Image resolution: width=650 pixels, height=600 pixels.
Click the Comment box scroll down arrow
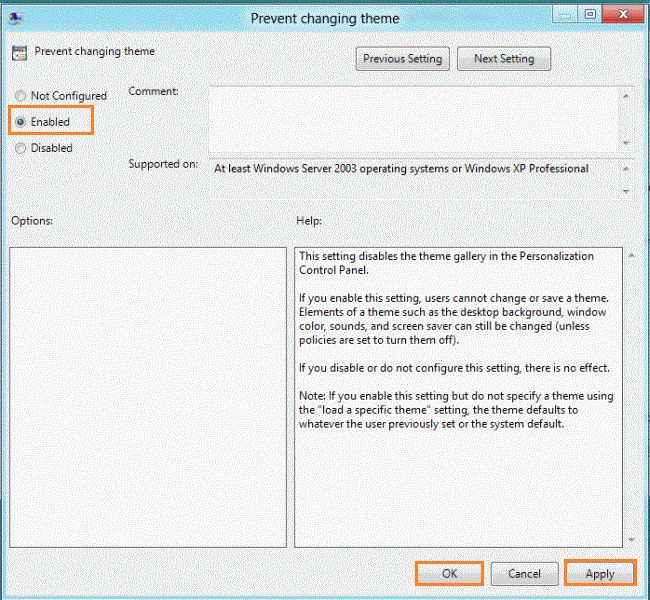click(626, 143)
